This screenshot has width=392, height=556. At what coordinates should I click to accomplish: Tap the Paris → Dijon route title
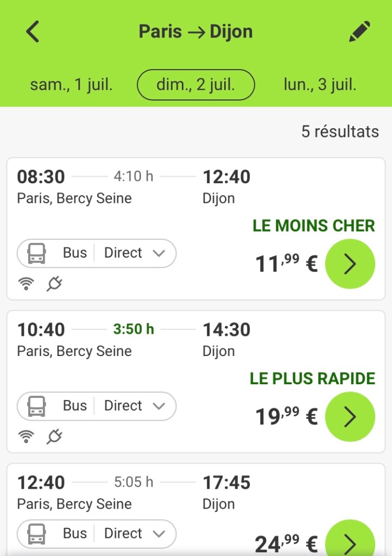(195, 32)
